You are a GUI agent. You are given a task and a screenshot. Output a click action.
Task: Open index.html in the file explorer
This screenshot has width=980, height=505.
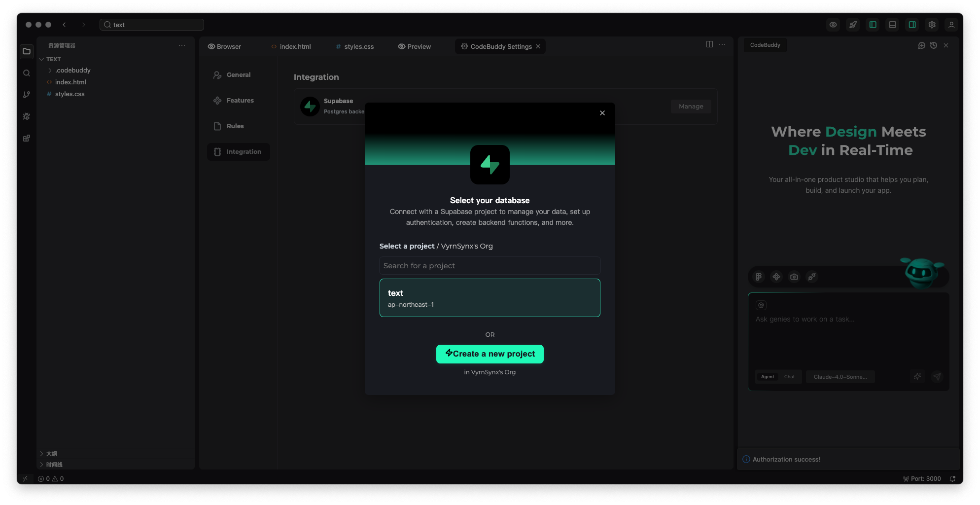[70, 82]
